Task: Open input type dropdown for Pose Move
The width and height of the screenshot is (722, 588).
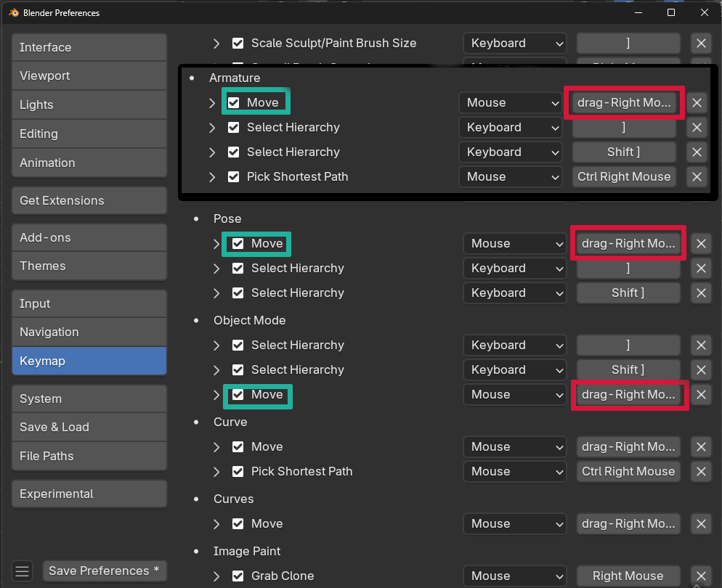Action: (514, 243)
